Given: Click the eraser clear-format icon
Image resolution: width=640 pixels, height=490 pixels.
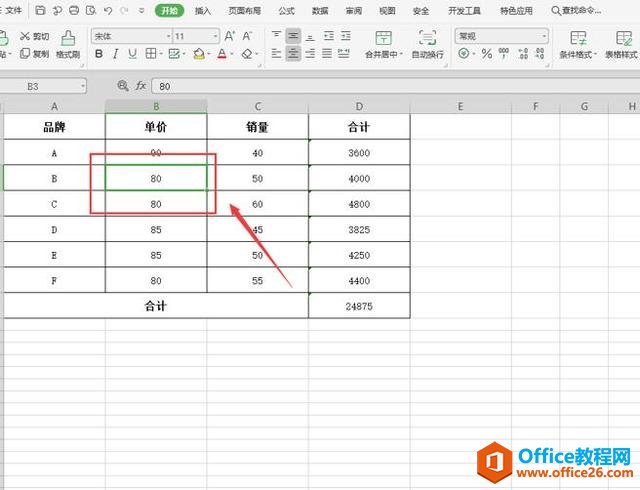Looking at the screenshot, I should (247, 53).
